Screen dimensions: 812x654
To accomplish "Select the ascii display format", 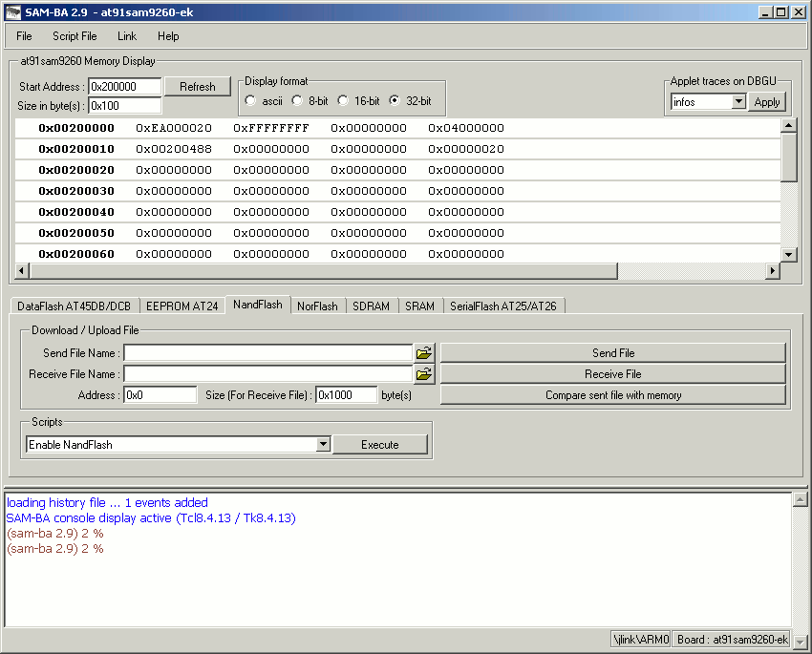I will point(250,100).
